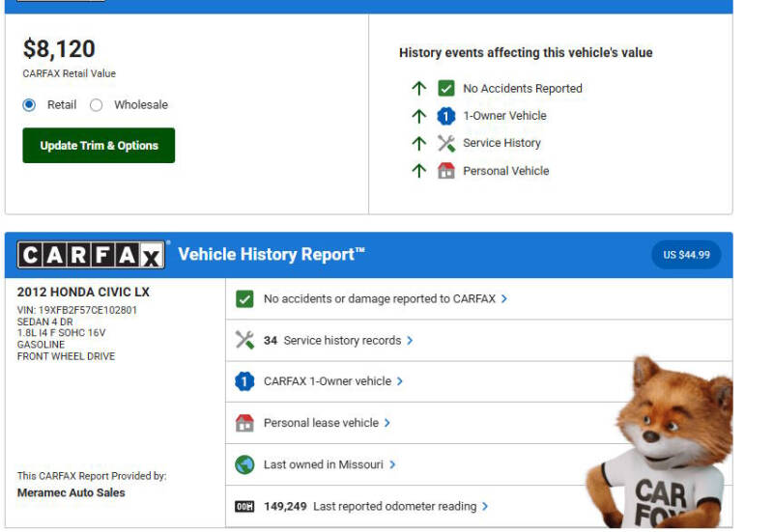Click the odometer icon next to 149,249
The width and height of the screenshot is (773, 532).
[x=244, y=506]
